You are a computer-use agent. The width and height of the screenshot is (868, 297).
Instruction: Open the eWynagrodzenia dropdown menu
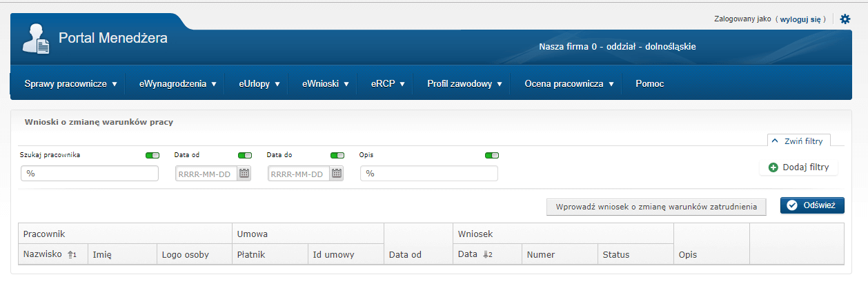click(x=178, y=84)
